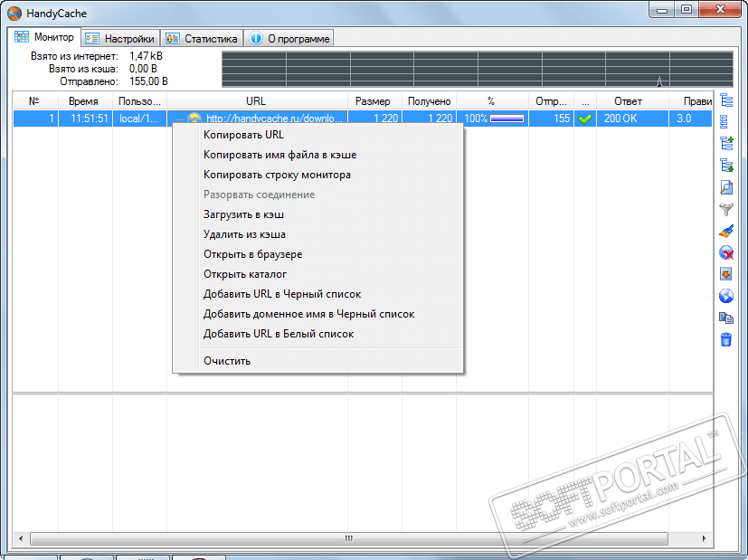Click the 100% progress bar in row 1
The height and width of the screenshot is (560, 748).
507,119
